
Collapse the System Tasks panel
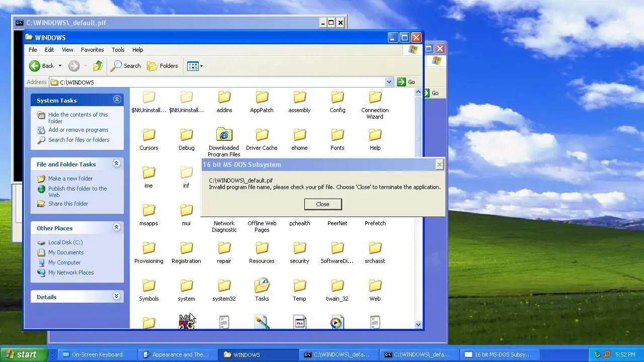(117, 100)
